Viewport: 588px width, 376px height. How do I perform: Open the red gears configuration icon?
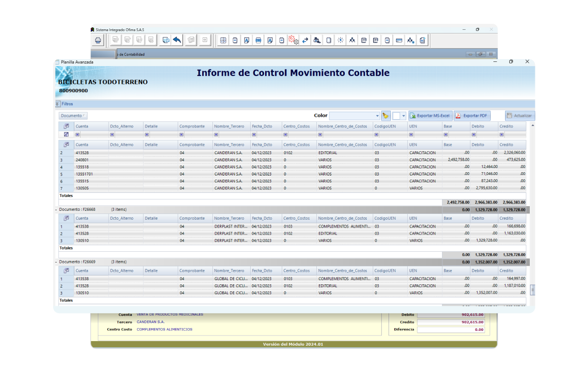pyautogui.click(x=293, y=40)
